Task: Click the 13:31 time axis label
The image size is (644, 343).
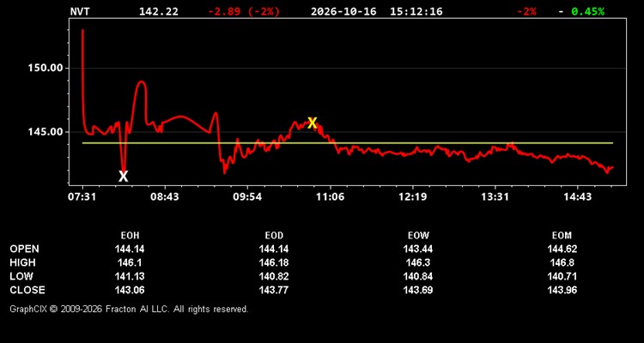Action: point(495,197)
